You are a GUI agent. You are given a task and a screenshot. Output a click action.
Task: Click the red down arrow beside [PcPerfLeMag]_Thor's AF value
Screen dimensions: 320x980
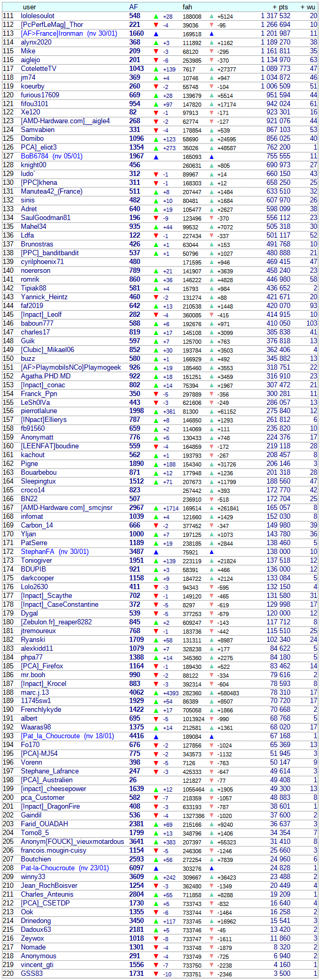[156, 25]
